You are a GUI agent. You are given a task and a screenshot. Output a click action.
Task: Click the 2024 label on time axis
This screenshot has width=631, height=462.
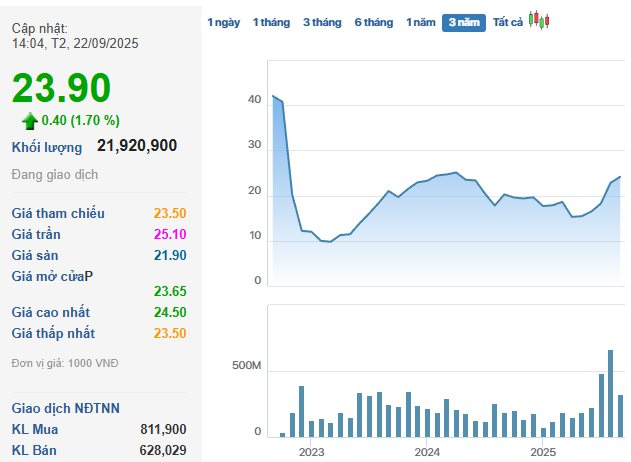point(427,451)
